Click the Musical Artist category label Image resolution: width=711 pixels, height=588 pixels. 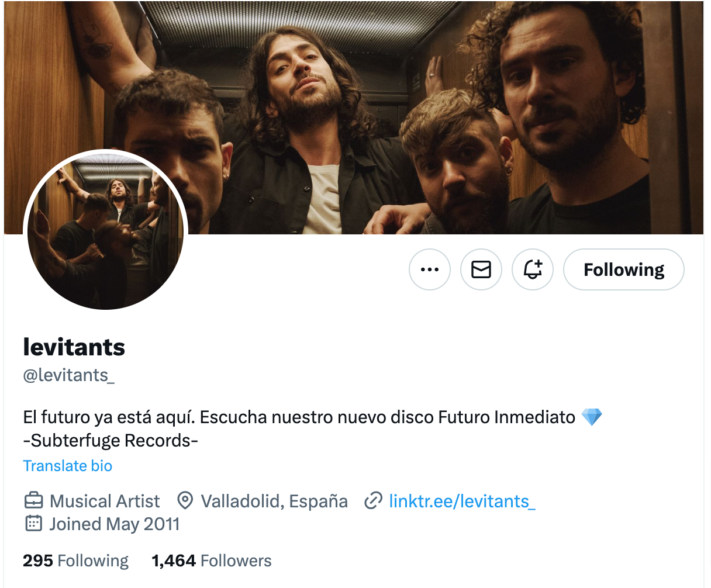pyautogui.click(x=105, y=501)
